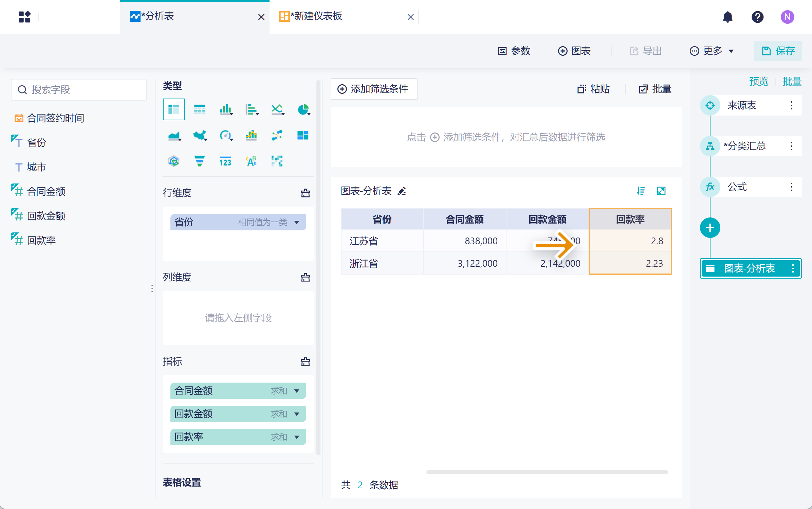Expand the 更多 menu

click(x=712, y=51)
